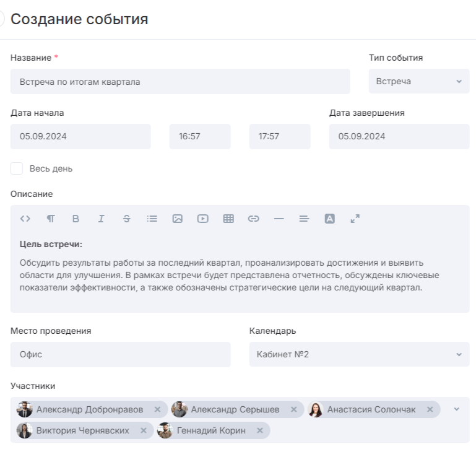Click the start time field 16:57
Image resolution: width=476 pixels, height=462 pixels.
tap(199, 136)
